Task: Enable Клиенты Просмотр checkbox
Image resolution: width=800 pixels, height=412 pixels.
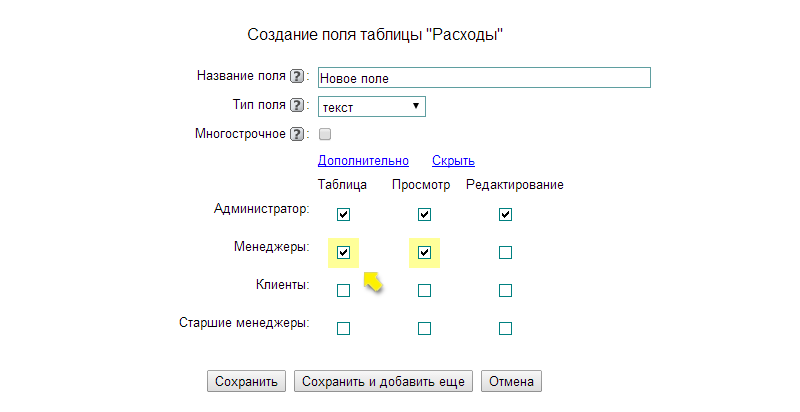Action: point(424,291)
